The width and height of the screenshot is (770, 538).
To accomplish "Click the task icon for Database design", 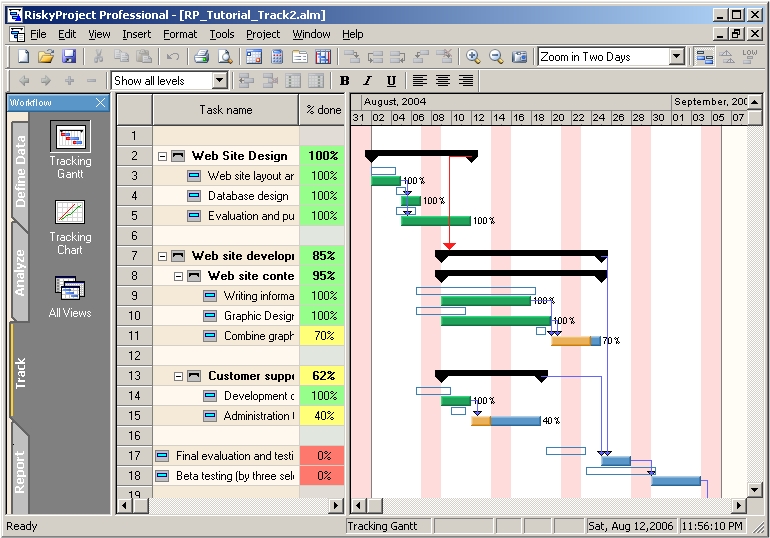I will coord(194,196).
